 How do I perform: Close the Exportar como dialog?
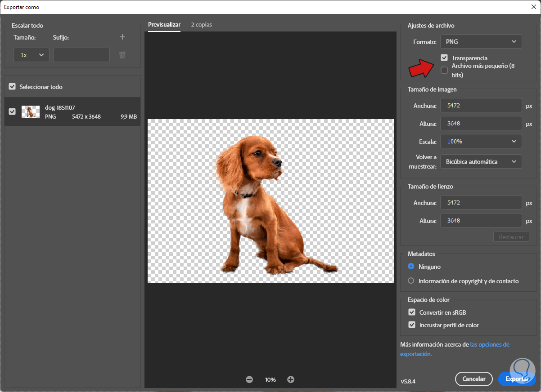pos(533,7)
